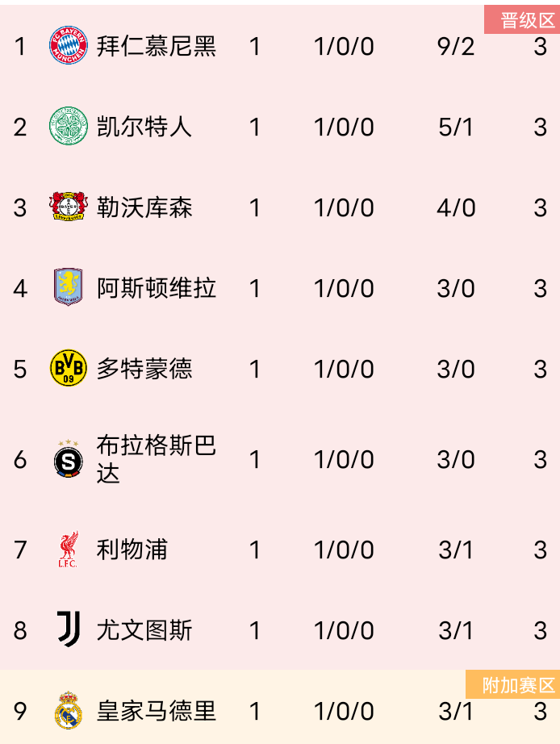Select the Real Madrid club crest

(69, 712)
